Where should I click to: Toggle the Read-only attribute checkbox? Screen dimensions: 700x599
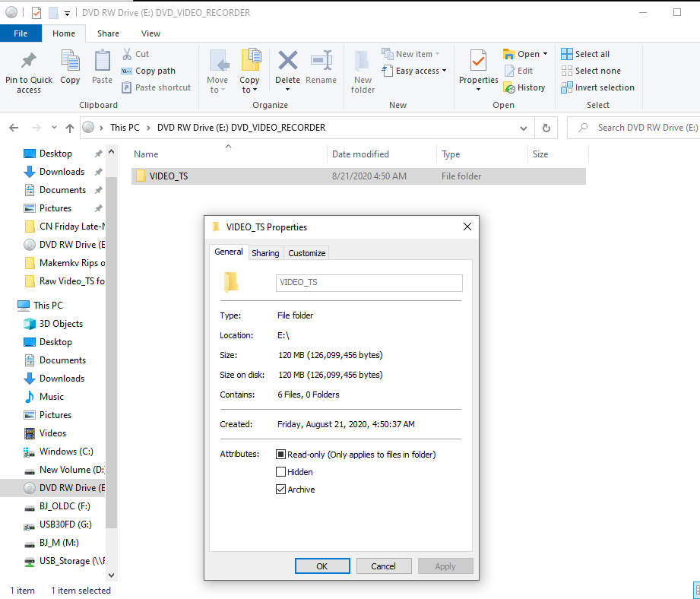[280, 455]
